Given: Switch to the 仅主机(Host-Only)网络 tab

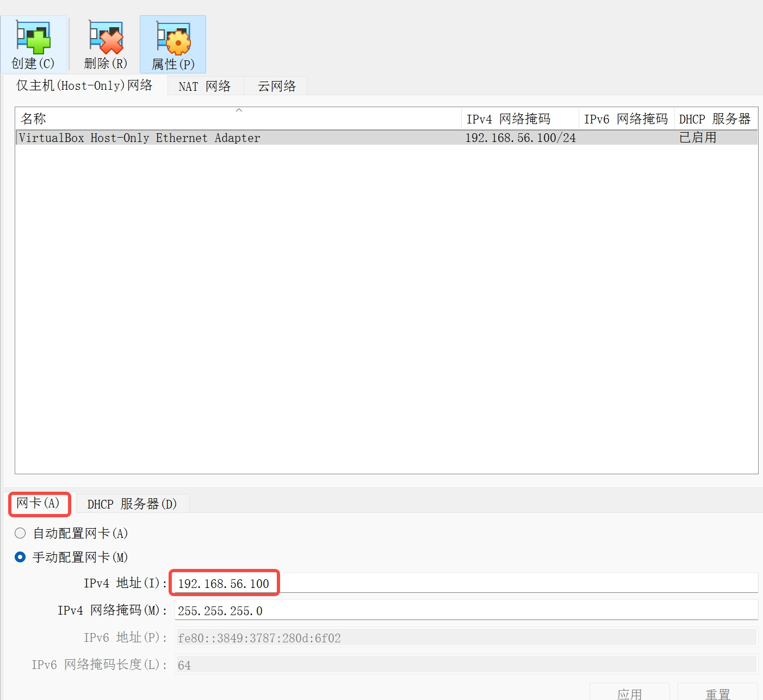Looking at the screenshot, I should click(x=84, y=85).
